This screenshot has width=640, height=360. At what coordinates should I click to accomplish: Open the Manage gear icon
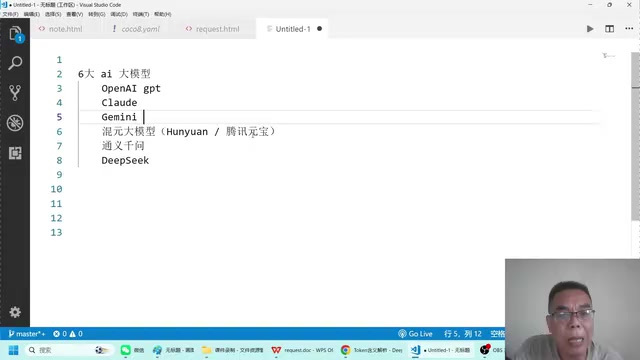[x=15, y=312]
